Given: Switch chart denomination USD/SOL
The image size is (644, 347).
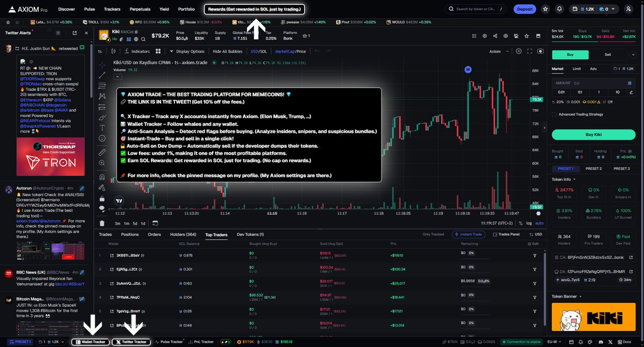Looking at the screenshot, I should (x=259, y=51).
